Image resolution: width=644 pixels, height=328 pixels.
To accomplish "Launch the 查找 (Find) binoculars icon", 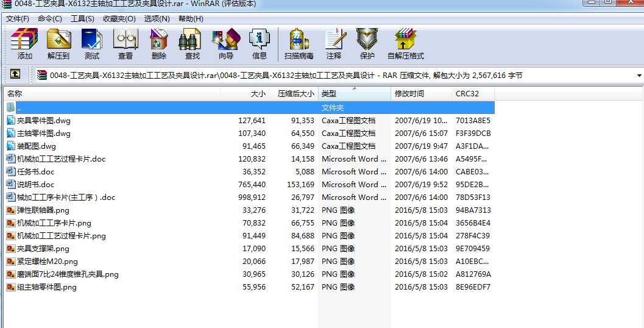I will (x=192, y=44).
